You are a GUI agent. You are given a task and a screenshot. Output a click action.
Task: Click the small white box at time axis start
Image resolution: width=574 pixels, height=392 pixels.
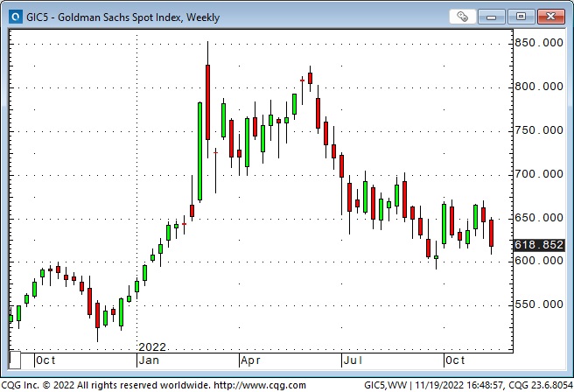(x=15, y=360)
